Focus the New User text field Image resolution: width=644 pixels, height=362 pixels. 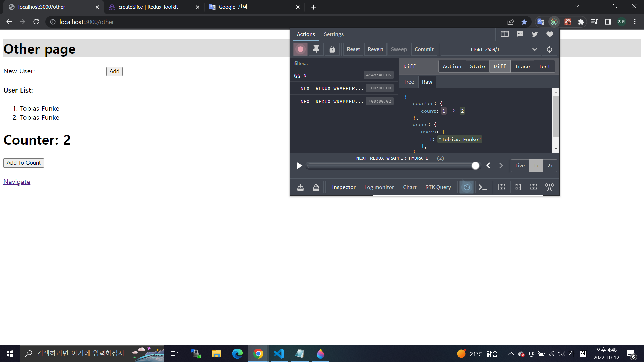[70, 71]
